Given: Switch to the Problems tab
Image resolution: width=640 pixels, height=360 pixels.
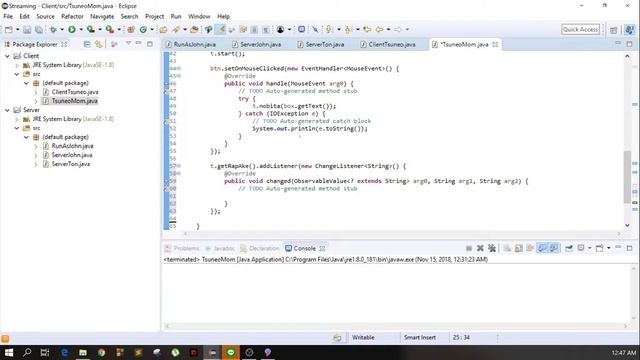Looking at the screenshot, I should pyautogui.click(x=182, y=248).
